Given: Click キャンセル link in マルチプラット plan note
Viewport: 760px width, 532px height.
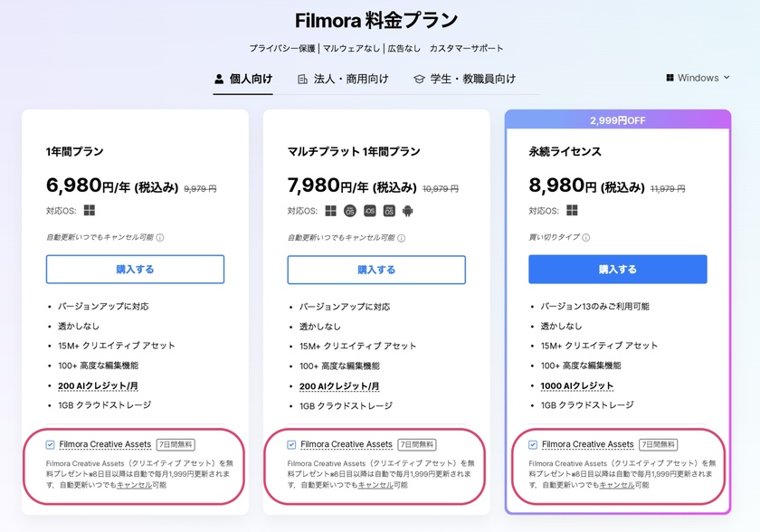Looking at the screenshot, I should pyautogui.click(x=375, y=485).
